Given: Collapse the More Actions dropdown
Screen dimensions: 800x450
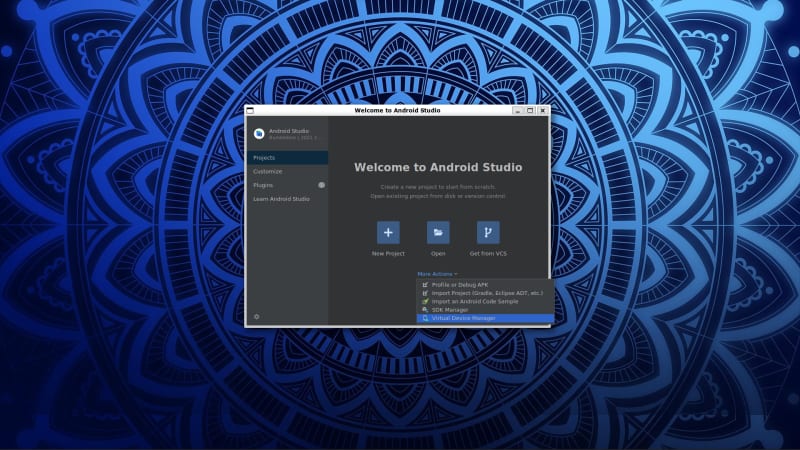Looking at the screenshot, I should (437, 274).
